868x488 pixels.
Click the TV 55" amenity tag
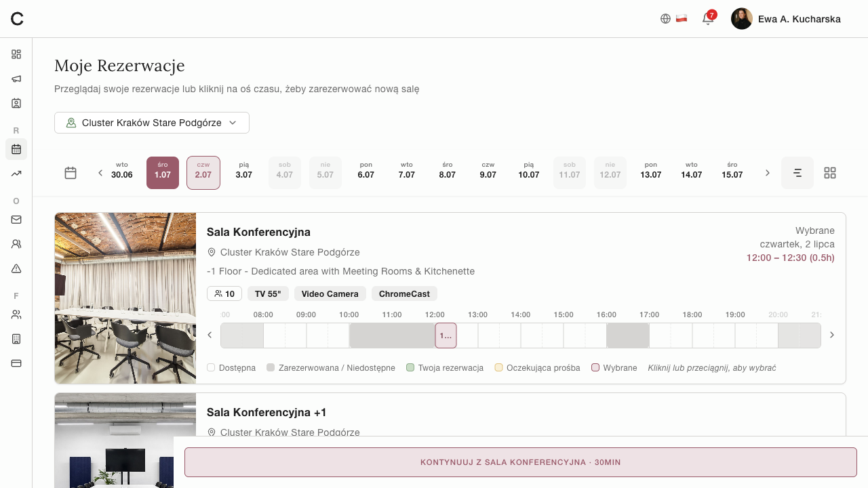tap(269, 293)
